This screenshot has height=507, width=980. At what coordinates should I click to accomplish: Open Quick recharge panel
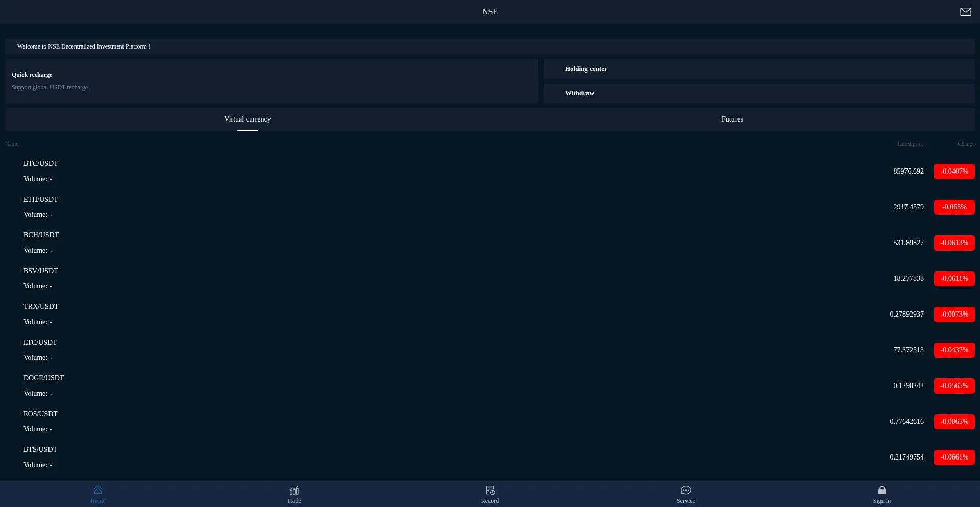click(272, 81)
